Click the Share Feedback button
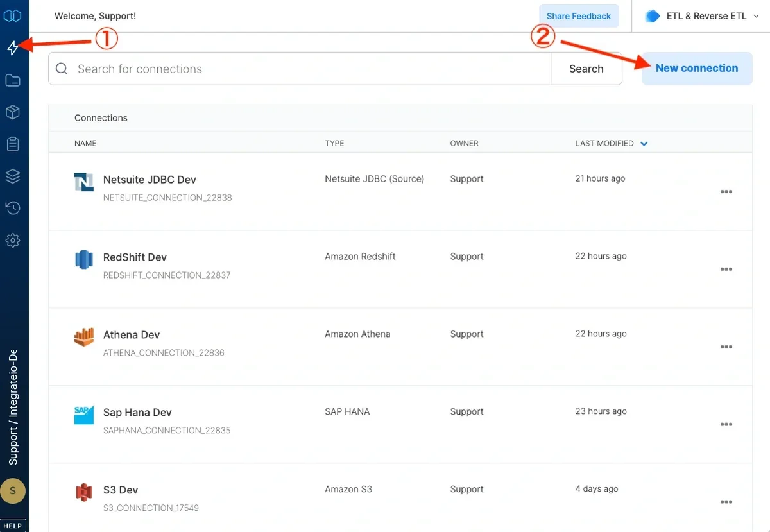The height and width of the screenshot is (532, 770). pos(579,16)
